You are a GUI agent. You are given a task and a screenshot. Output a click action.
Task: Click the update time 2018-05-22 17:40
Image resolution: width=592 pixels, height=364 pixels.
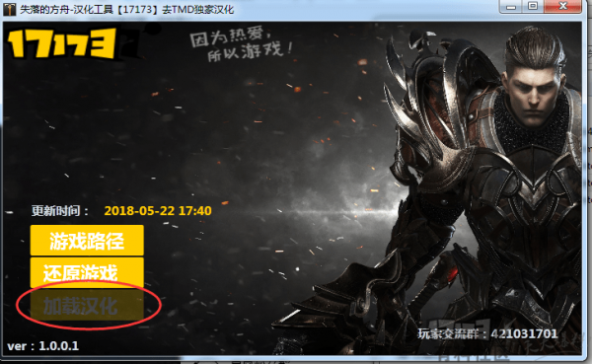click(158, 211)
